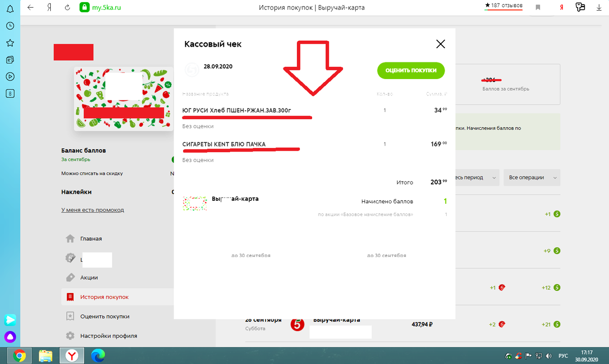Switch the РУС keyboard language indicator

(563, 355)
